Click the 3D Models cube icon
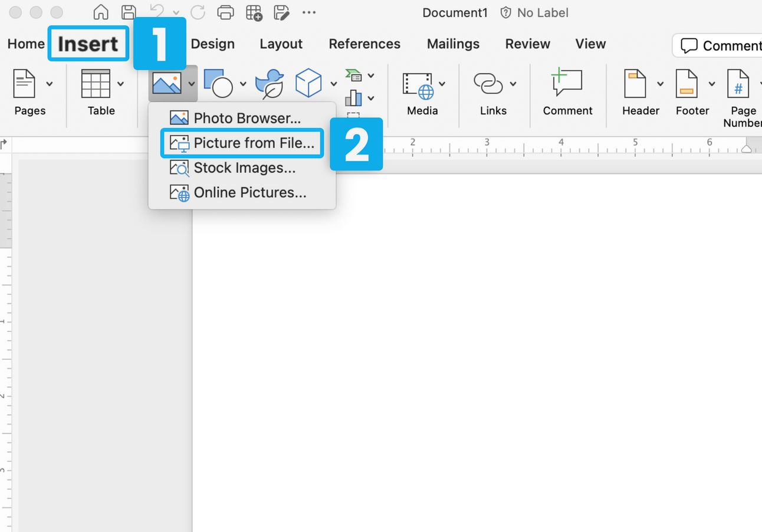Screen dimensions: 762x532 point(308,83)
